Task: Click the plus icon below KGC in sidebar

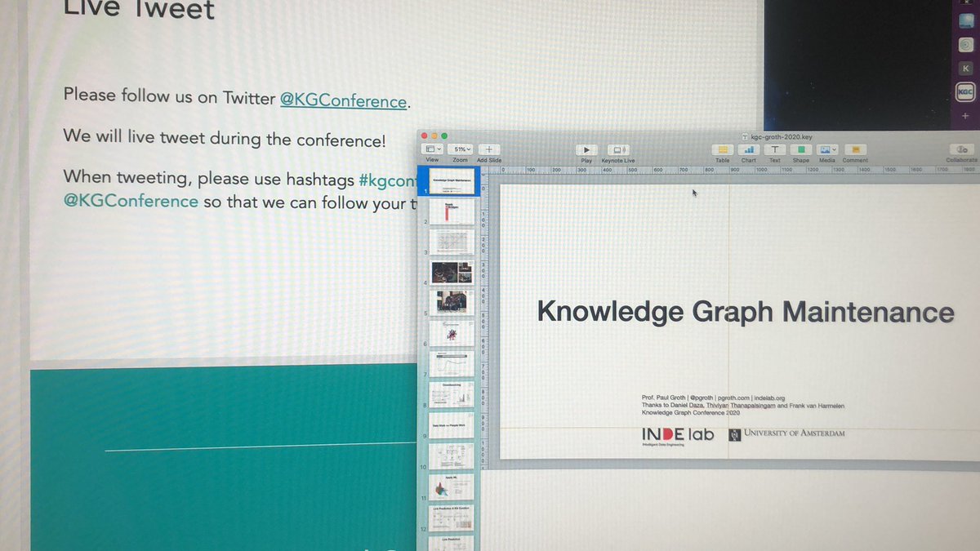Action: [965, 117]
